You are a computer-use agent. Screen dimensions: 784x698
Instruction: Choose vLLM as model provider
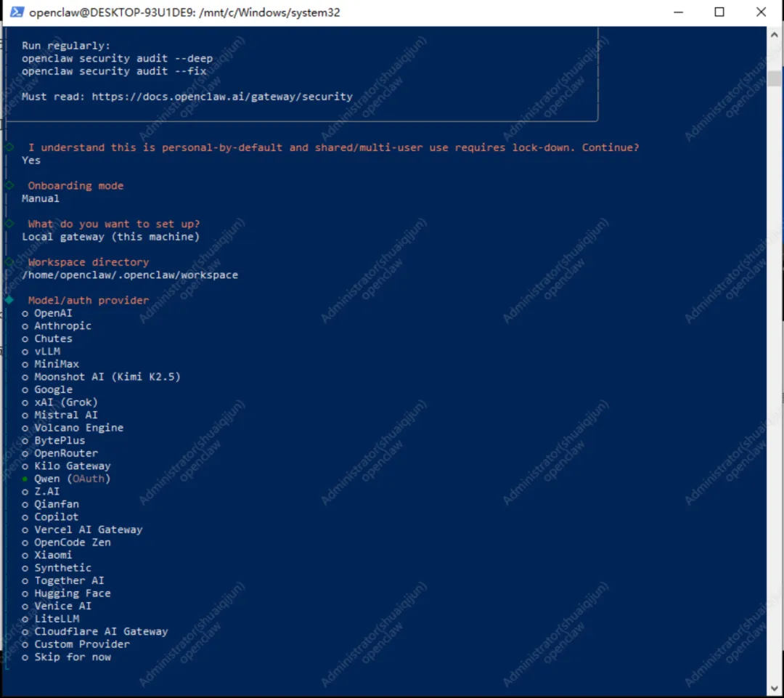pos(41,352)
